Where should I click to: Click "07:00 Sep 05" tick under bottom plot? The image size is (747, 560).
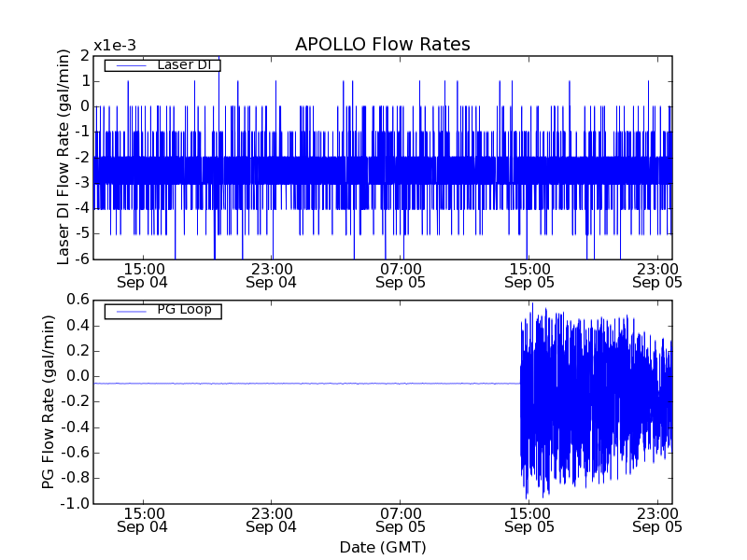[400, 520]
